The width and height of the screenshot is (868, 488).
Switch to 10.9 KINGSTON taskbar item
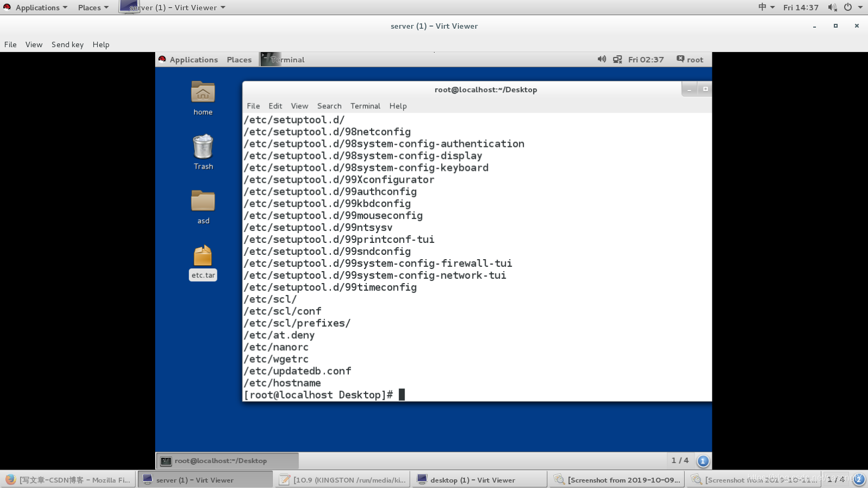[x=343, y=479]
